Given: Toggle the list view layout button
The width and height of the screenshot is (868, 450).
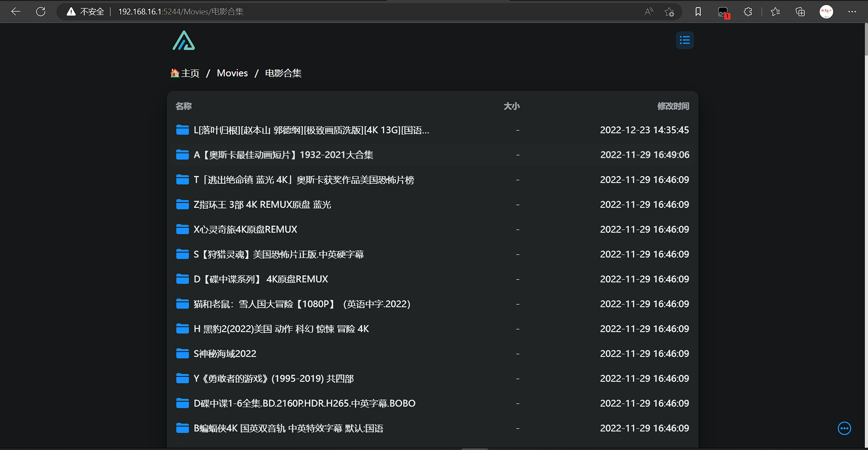Looking at the screenshot, I should pos(684,40).
